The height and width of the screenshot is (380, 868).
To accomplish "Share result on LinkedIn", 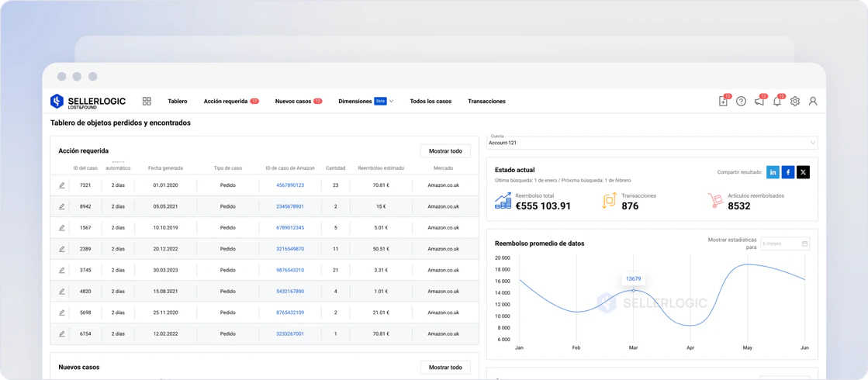I will (773, 172).
